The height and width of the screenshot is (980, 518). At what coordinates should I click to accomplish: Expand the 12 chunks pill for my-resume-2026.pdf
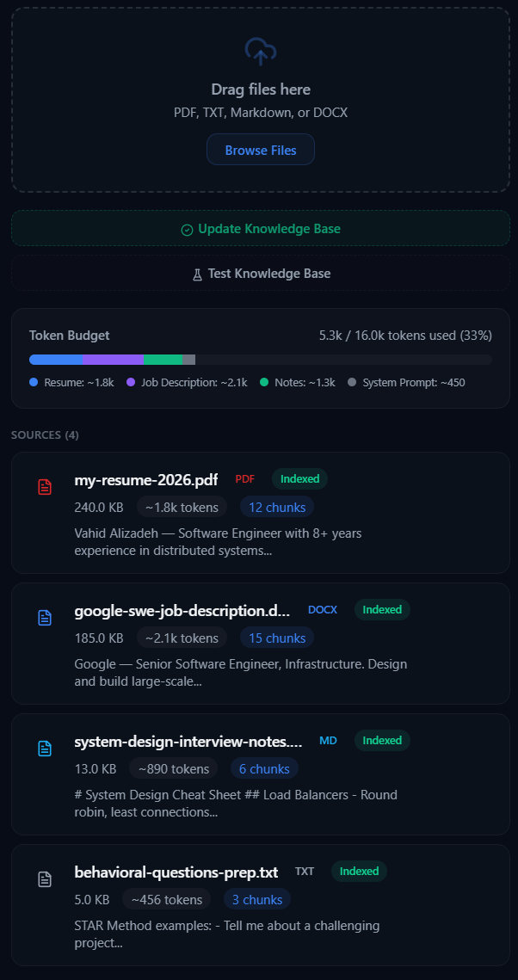276,507
